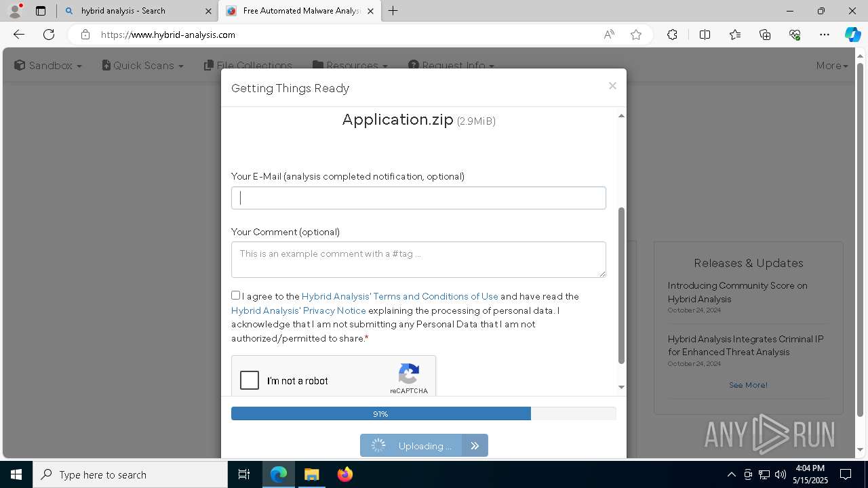Open the notification center icon

tap(846, 474)
